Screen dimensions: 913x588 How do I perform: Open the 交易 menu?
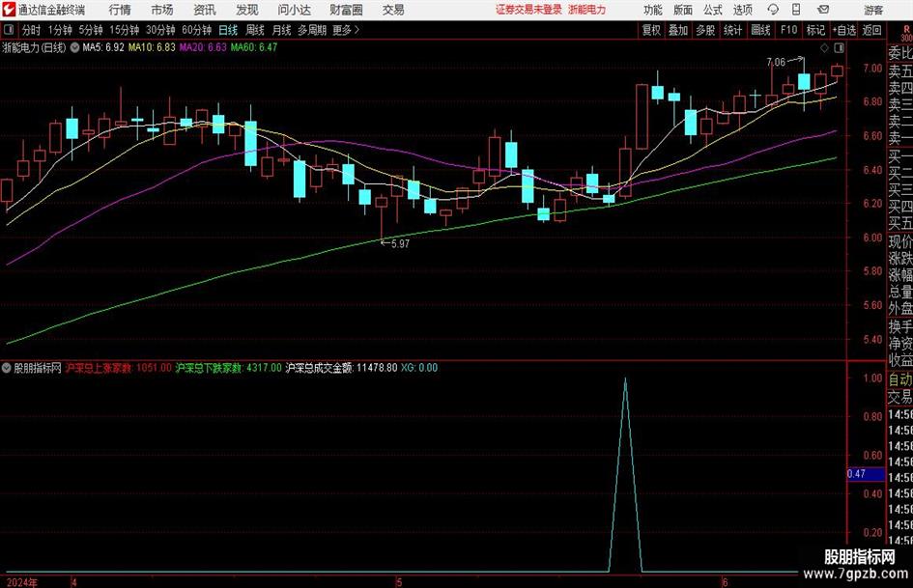click(x=393, y=10)
